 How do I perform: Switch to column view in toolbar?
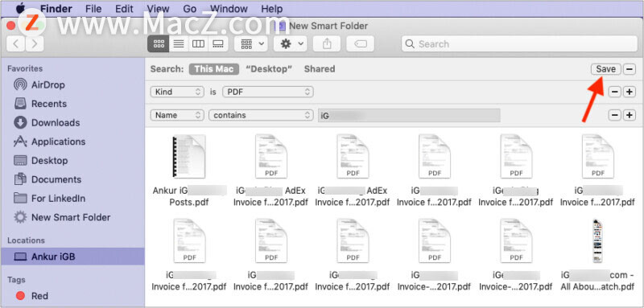[x=198, y=44]
